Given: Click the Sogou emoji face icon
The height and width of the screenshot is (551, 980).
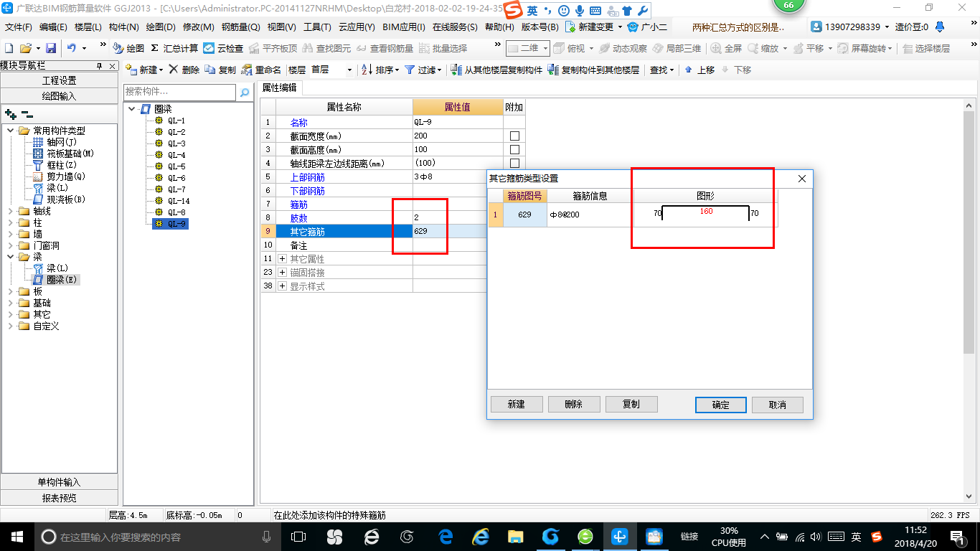Looking at the screenshot, I should (563, 11).
